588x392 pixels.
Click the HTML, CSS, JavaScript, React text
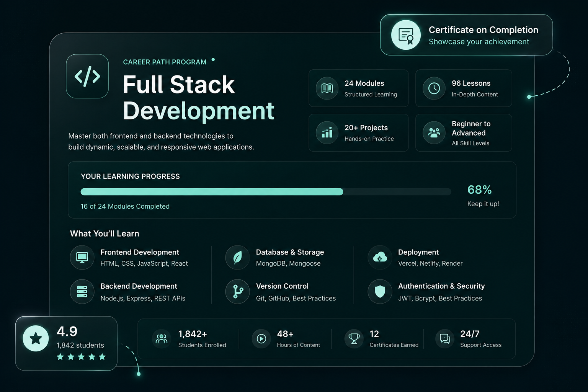(x=144, y=263)
